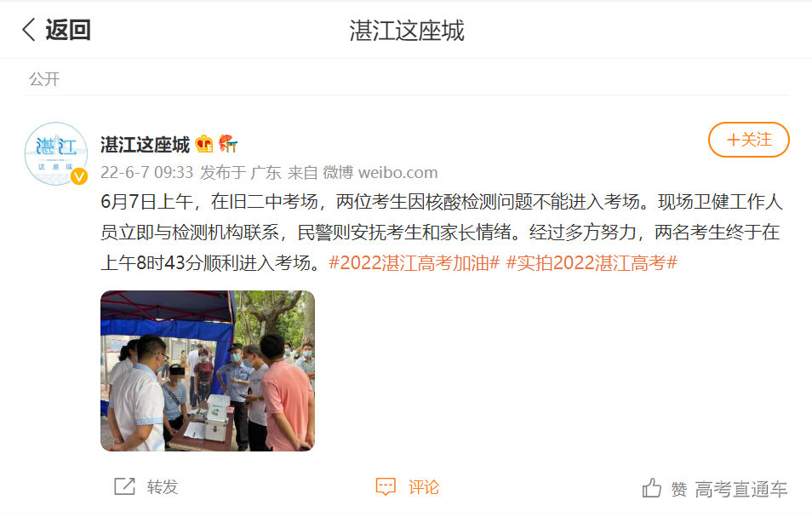The height and width of the screenshot is (523, 812).
Task: Click the yellow V verified badge
Action: (x=79, y=177)
